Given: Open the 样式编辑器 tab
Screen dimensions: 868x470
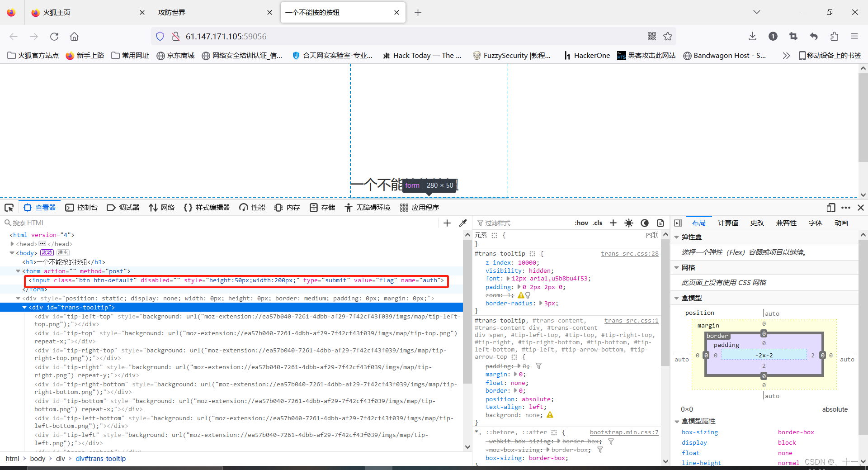Looking at the screenshot, I should pos(207,208).
